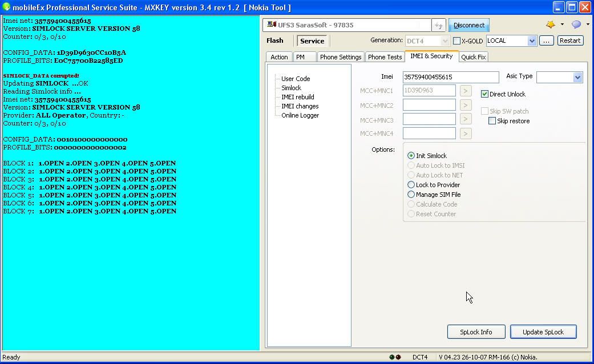The height and width of the screenshot is (364, 594).
Task: Select the Init Simlock radio option
Action: (x=411, y=156)
